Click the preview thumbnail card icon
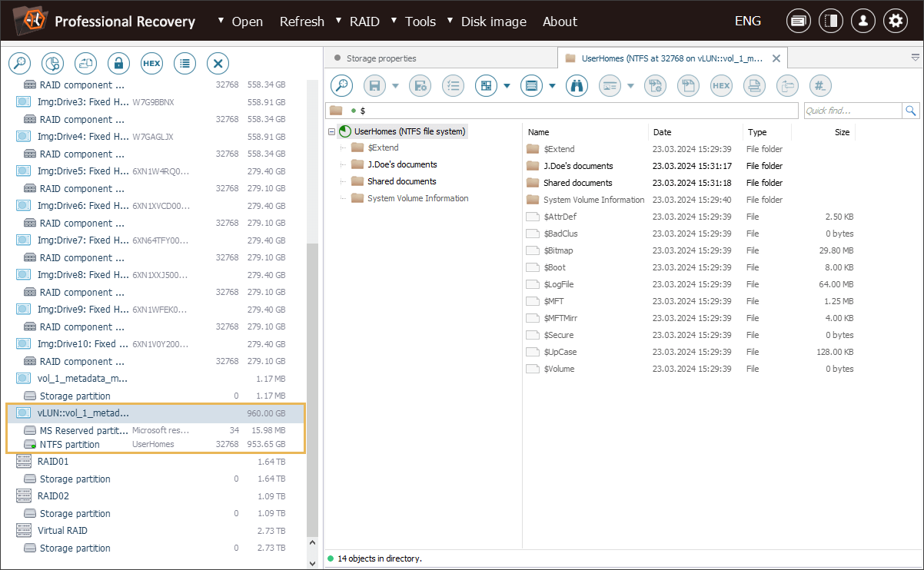 coord(610,85)
